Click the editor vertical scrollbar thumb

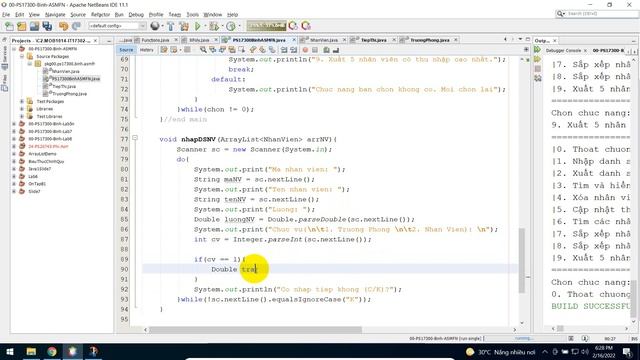[x=522, y=260]
